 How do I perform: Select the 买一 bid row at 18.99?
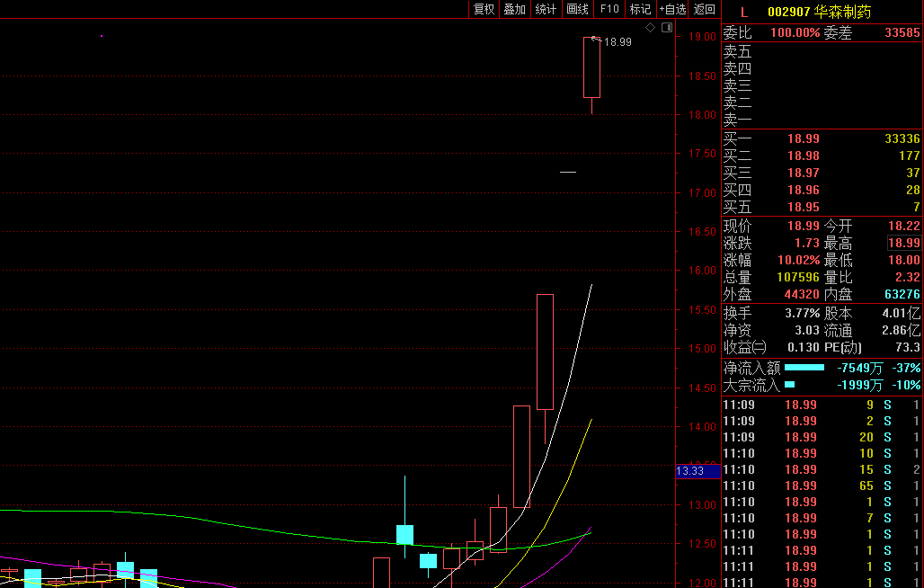[822, 138]
